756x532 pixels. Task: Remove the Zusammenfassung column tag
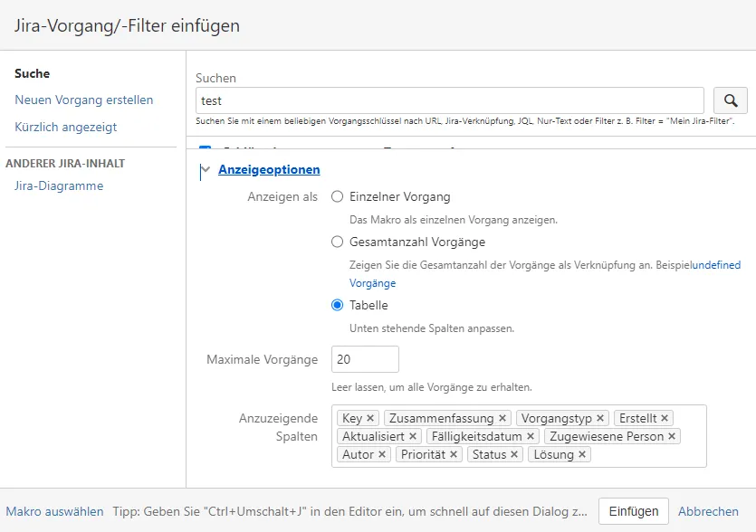click(x=502, y=418)
